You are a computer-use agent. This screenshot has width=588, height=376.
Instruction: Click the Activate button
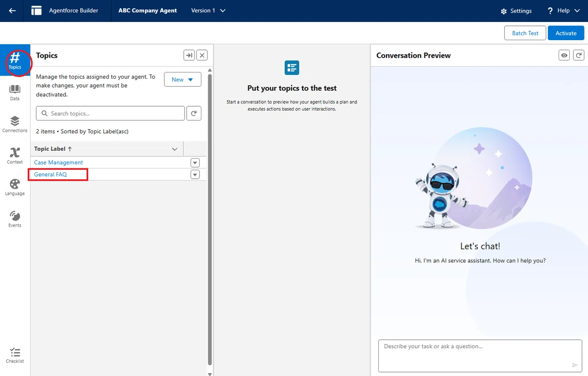(566, 33)
